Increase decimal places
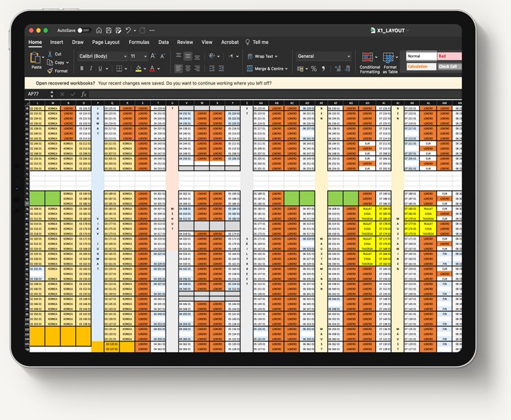 point(337,69)
